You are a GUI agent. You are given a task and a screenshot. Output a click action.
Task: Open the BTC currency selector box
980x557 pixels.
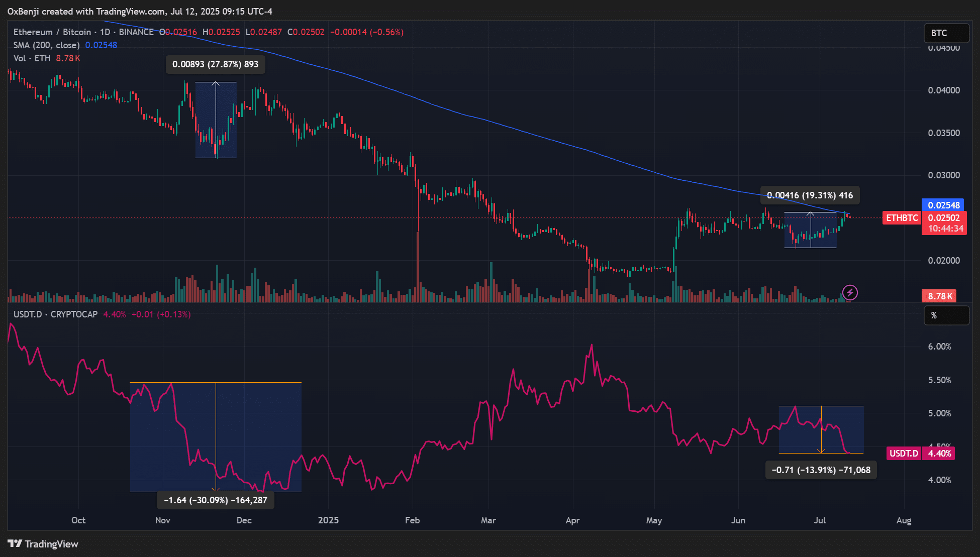pos(946,33)
